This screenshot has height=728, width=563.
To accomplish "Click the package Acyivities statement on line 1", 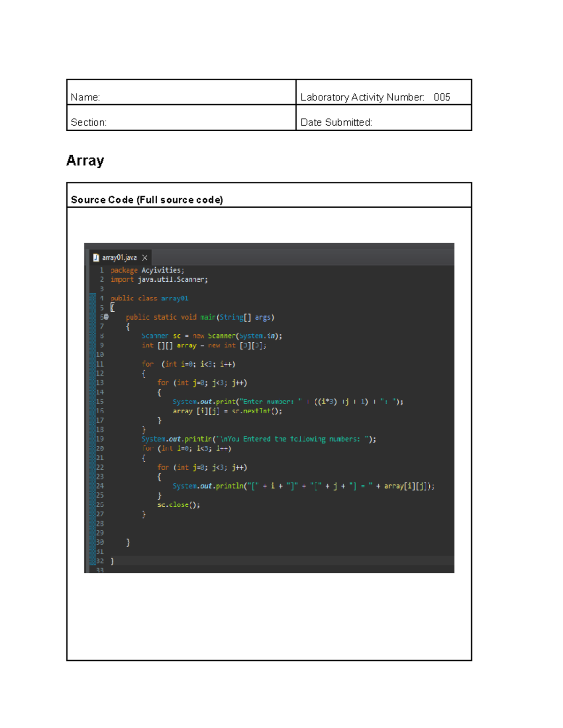I will click(146, 270).
